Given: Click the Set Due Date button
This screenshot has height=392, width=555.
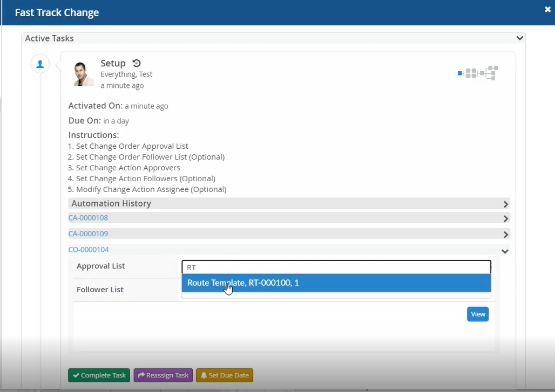Looking at the screenshot, I should [224, 375].
